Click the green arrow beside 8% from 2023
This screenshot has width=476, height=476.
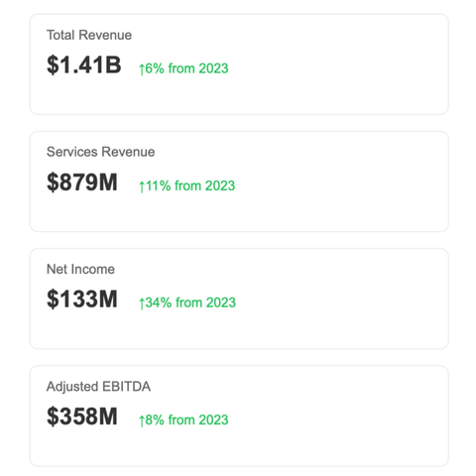coord(142,420)
